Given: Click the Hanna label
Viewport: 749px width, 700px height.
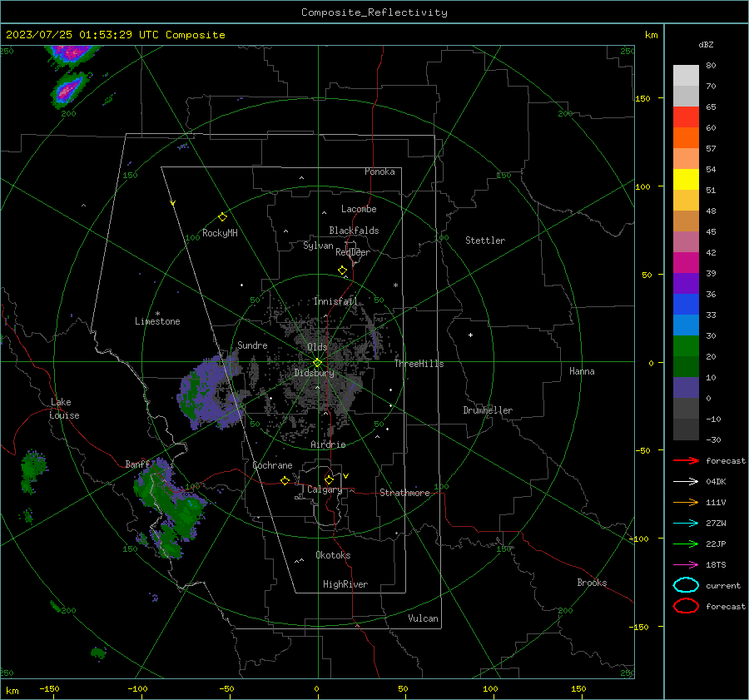Looking at the screenshot, I should (582, 371).
